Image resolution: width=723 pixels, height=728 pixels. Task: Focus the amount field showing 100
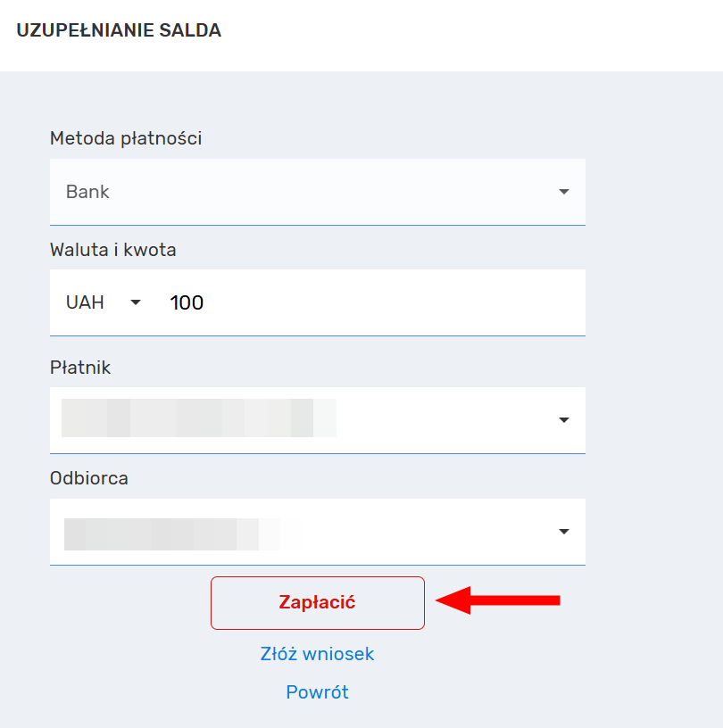(x=357, y=302)
